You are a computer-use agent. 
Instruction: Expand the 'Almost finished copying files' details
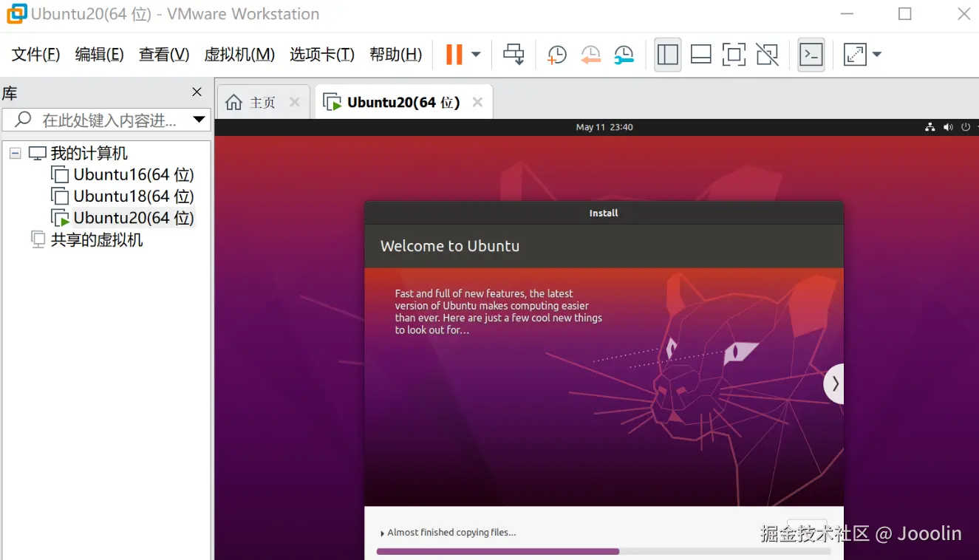coord(382,533)
